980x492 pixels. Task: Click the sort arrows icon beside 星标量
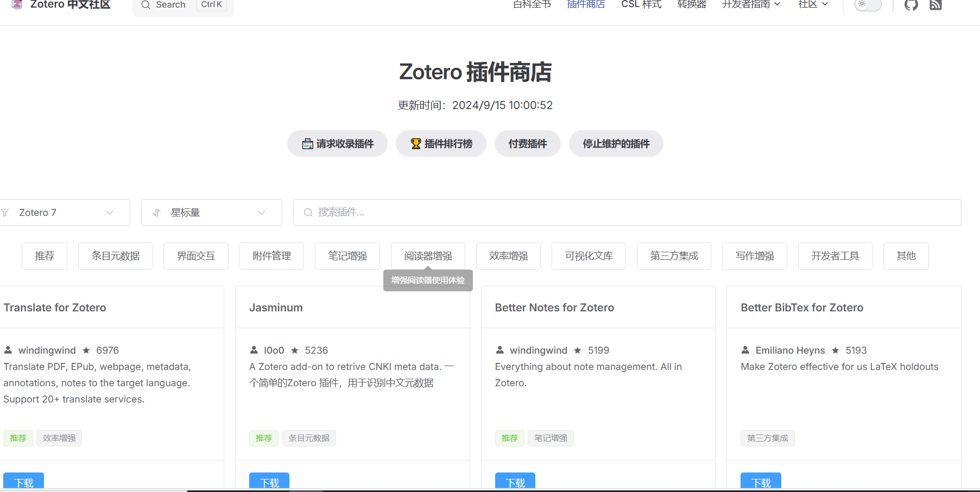(x=157, y=213)
